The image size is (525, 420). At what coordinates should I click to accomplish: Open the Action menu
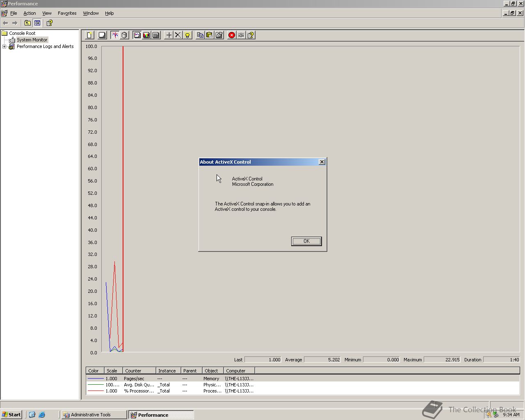pos(30,13)
